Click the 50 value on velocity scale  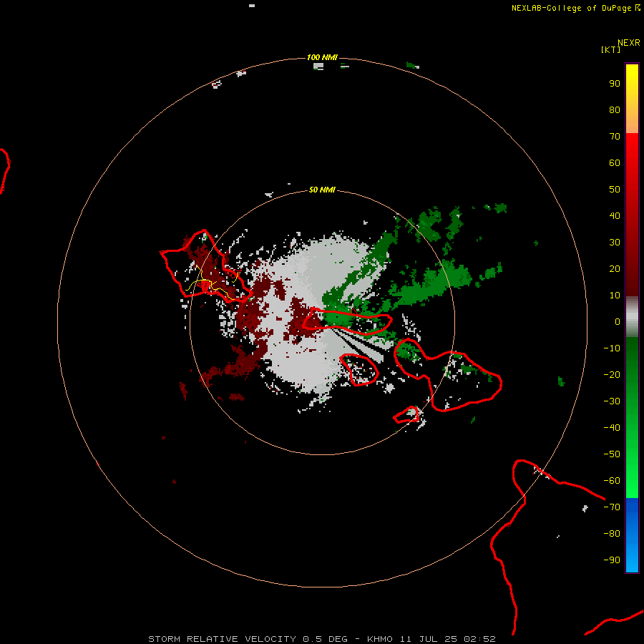pyautogui.click(x=615, y=190)
